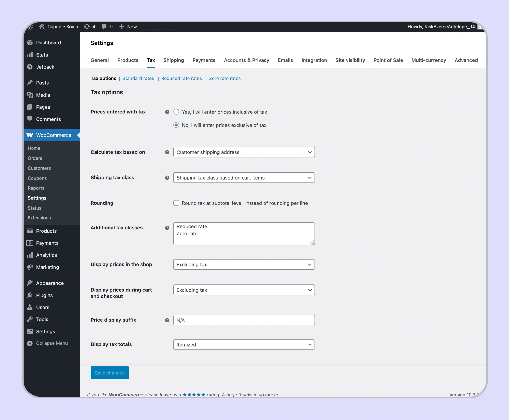Screen dimensions: 509x420
Task: Open the comments bubble icon in admin bar
Action: coord(104,27)
